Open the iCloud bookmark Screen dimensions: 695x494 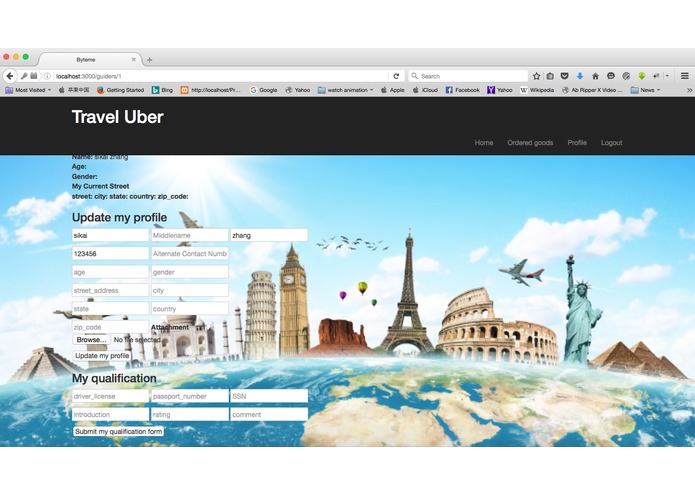(425, 90)
